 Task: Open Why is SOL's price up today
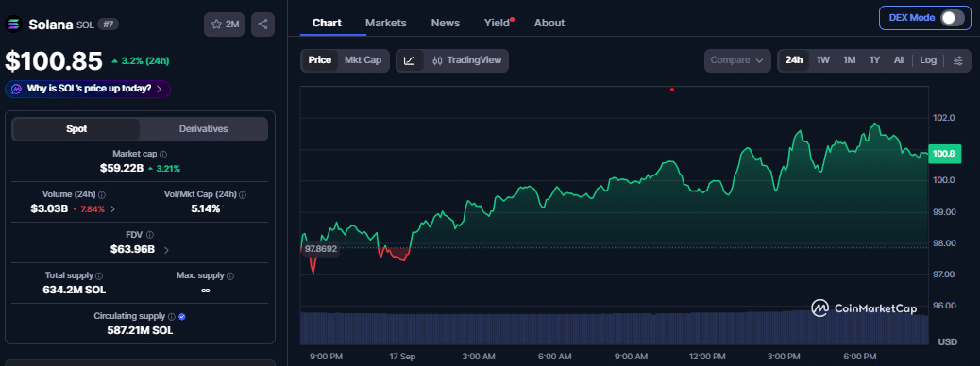[88, 89]
